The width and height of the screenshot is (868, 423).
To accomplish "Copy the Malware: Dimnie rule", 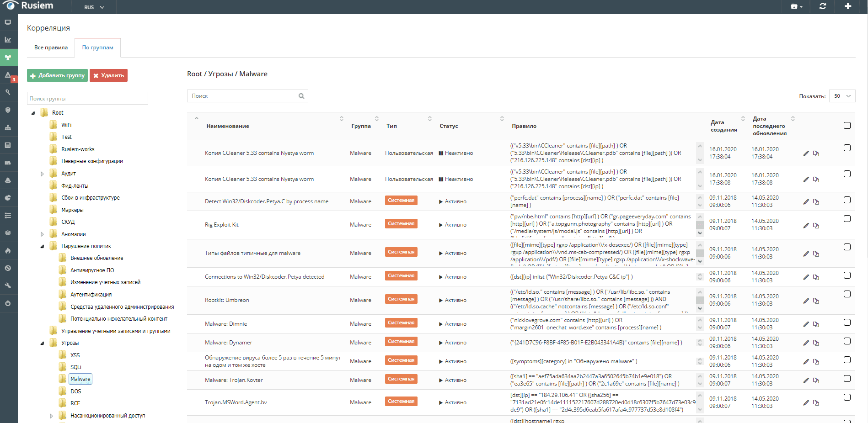I will pos(816,324).
